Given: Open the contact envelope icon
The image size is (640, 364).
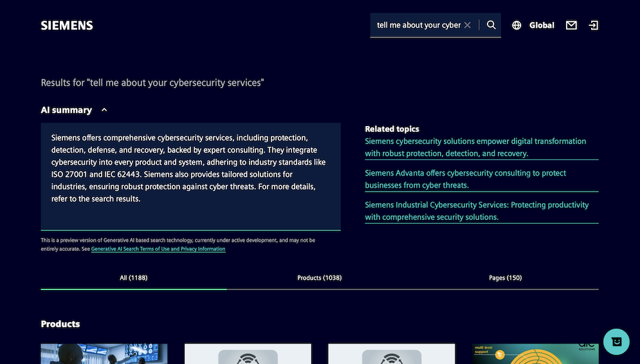Looking at the screenshot, I should [x=571, y=26].
